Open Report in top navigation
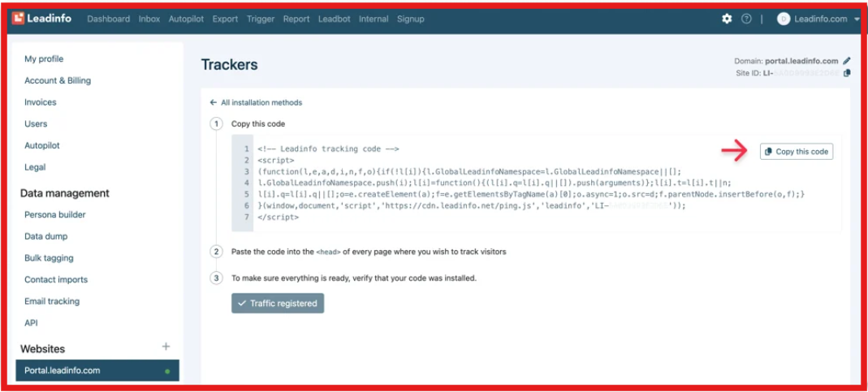Image resolution: width=868 pixels, height=392 pixels. coord(296,19)
